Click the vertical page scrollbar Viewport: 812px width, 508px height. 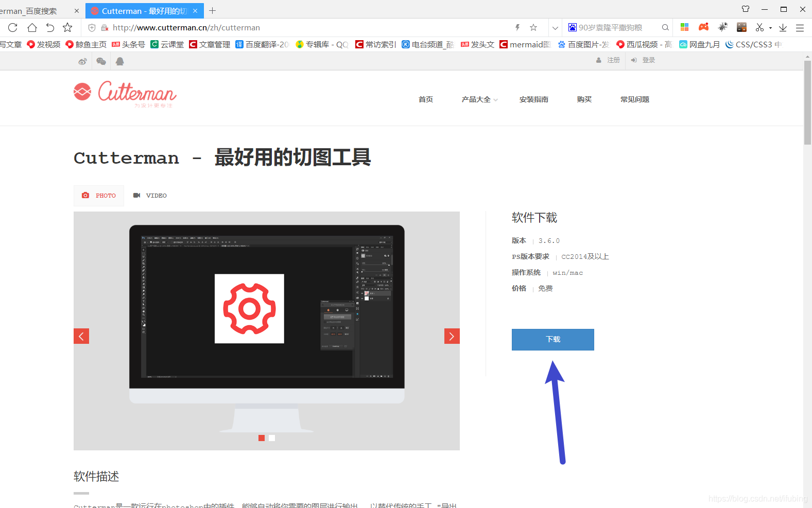[x=807, y=103]
